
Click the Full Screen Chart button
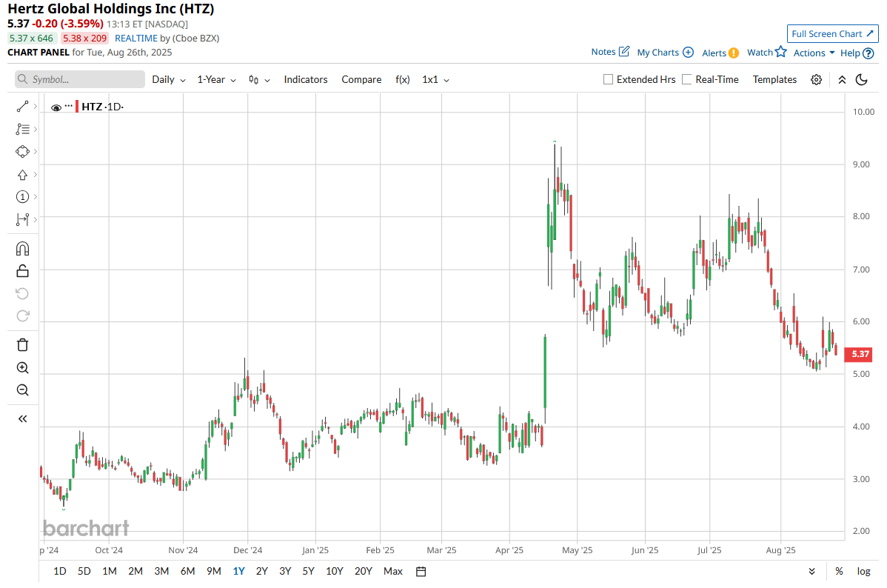tap(833, 34)
